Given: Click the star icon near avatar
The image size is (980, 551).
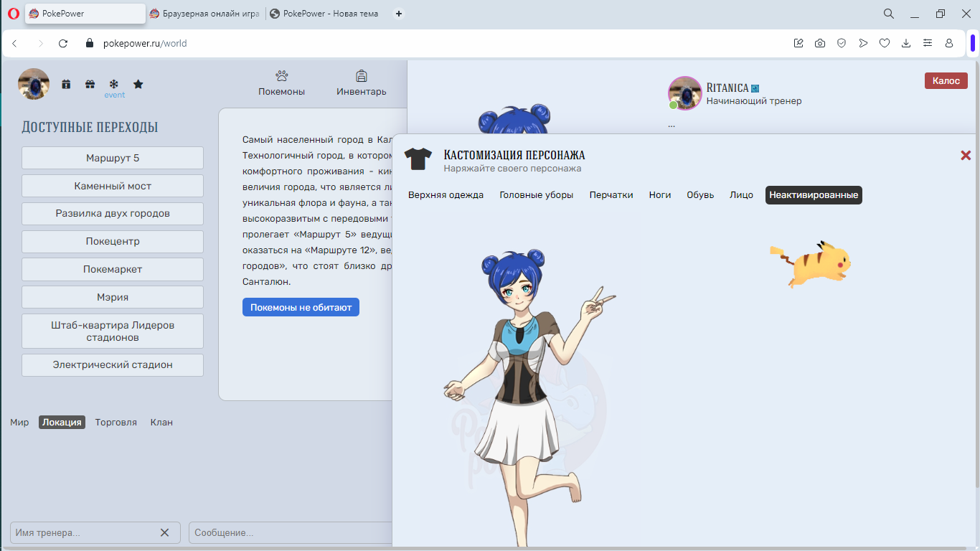Looking at the screenshot, I should pyautogui.click(x=138, y=84).
